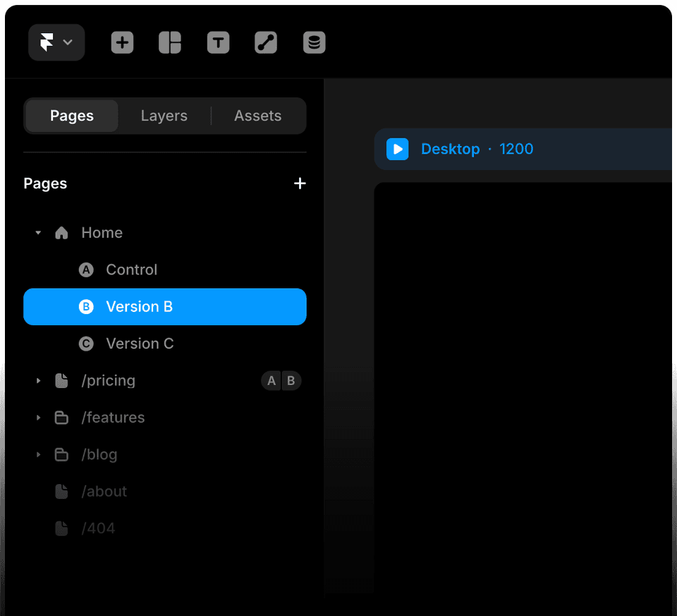The image size is (677, 616).
Task: Click the play preview icon near Desktop breakpoint
Action: coord(397,149)
